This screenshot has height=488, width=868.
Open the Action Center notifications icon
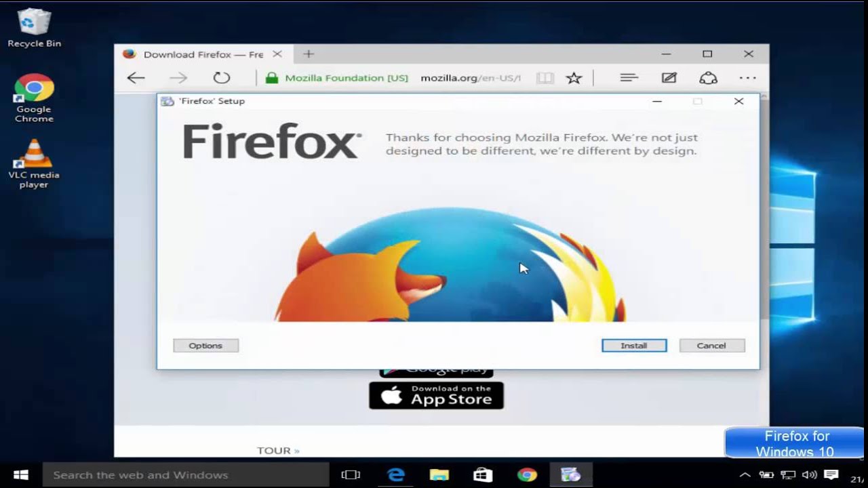[x=831, y=475]
